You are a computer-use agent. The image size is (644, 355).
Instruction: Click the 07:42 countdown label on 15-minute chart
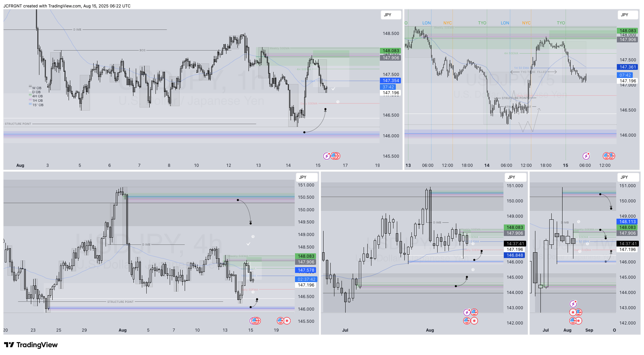(625, 75)
